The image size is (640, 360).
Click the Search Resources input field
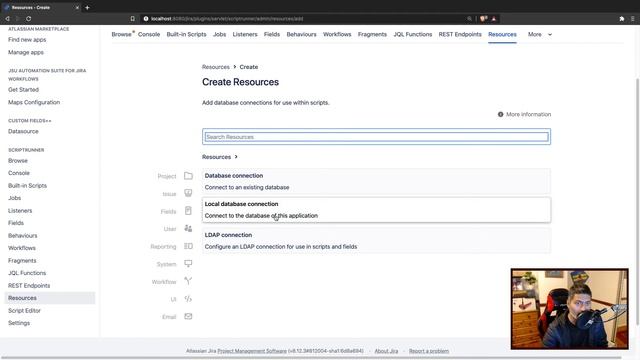376,137
